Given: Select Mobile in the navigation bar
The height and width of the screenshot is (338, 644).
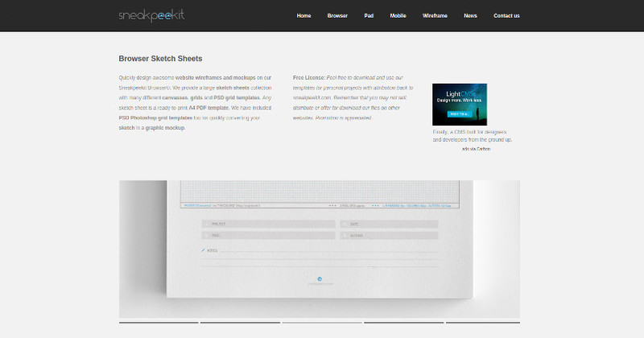Looking at the screenshot, I should click(398, 15).
